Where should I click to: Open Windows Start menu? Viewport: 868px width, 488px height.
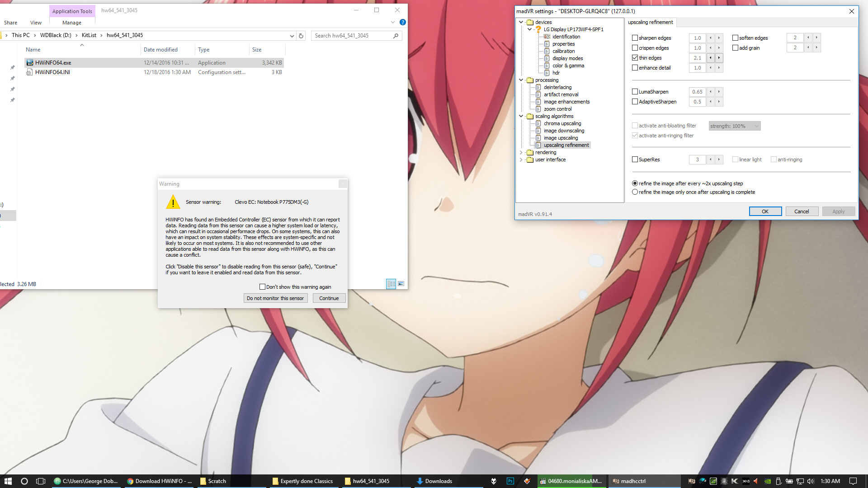8,481
